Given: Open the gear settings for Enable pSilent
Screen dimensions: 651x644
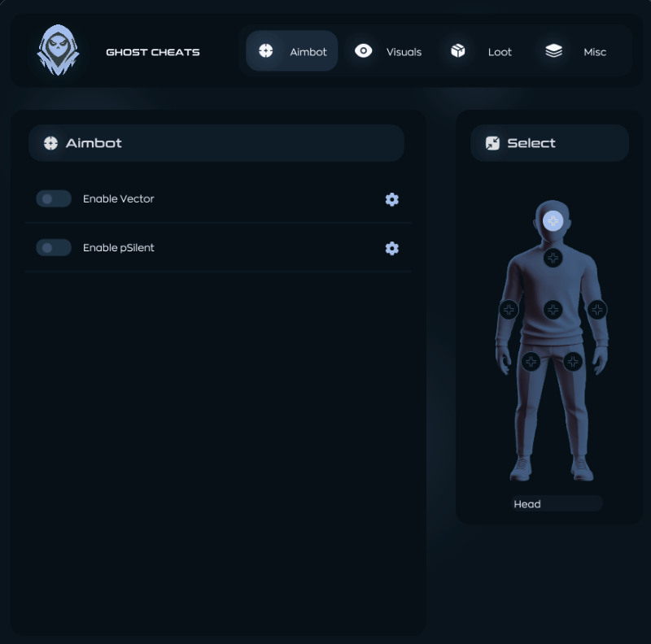Looking at the screenshot, I should [391, 248].
